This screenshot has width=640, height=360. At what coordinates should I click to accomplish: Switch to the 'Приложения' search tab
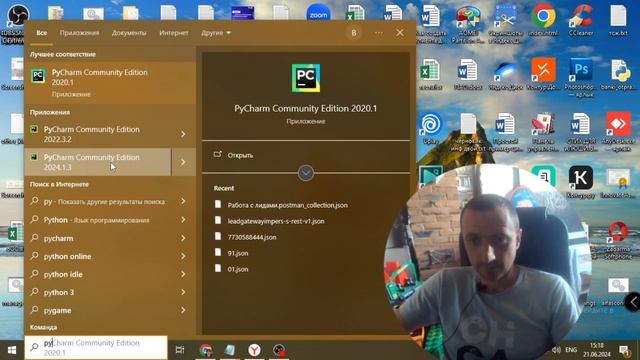click(x=79, y=33)
